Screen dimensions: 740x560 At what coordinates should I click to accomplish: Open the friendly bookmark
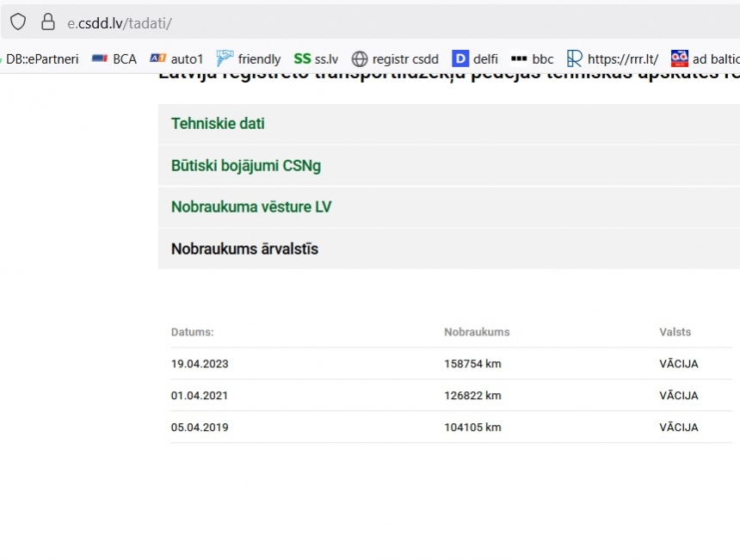pos(249,59)
